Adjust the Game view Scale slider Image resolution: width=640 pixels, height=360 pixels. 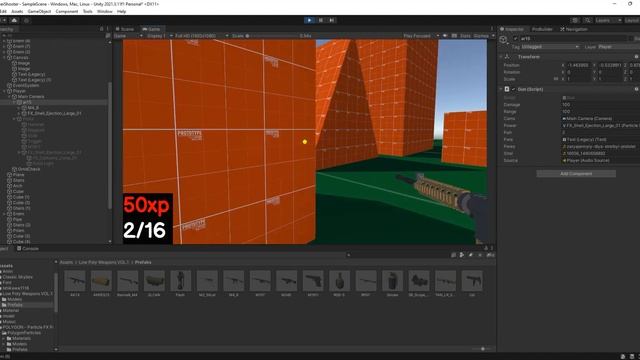pos(272,36)
